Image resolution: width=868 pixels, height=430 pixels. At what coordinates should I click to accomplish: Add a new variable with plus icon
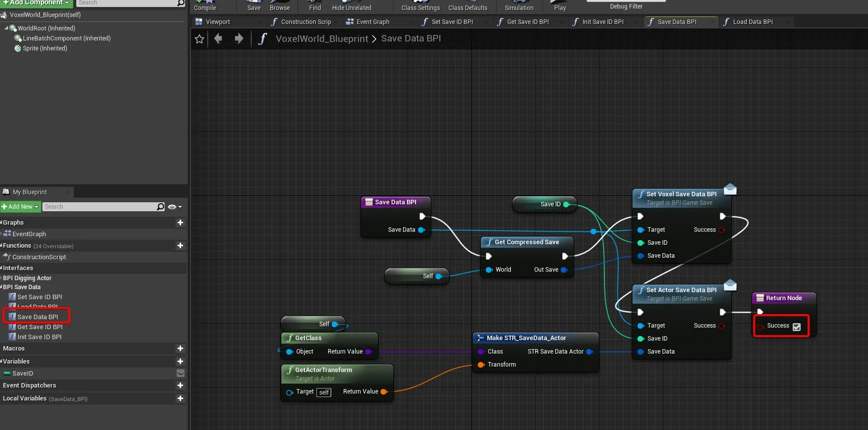pos(180,362)
